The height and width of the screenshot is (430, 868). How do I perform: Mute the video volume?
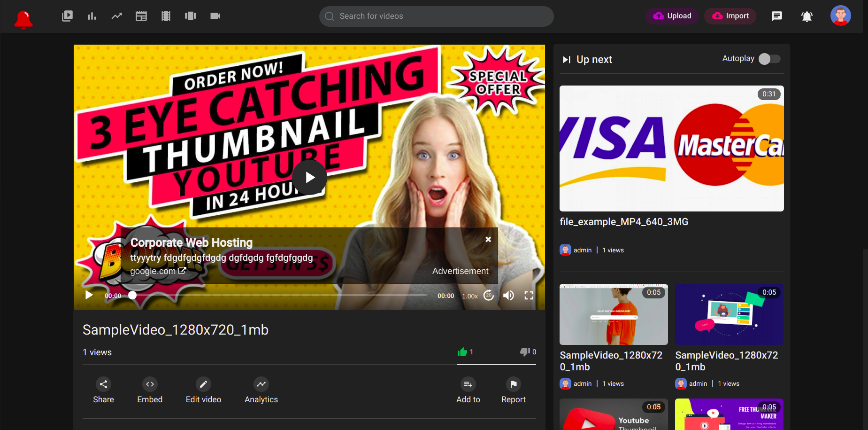coord(508,295)
